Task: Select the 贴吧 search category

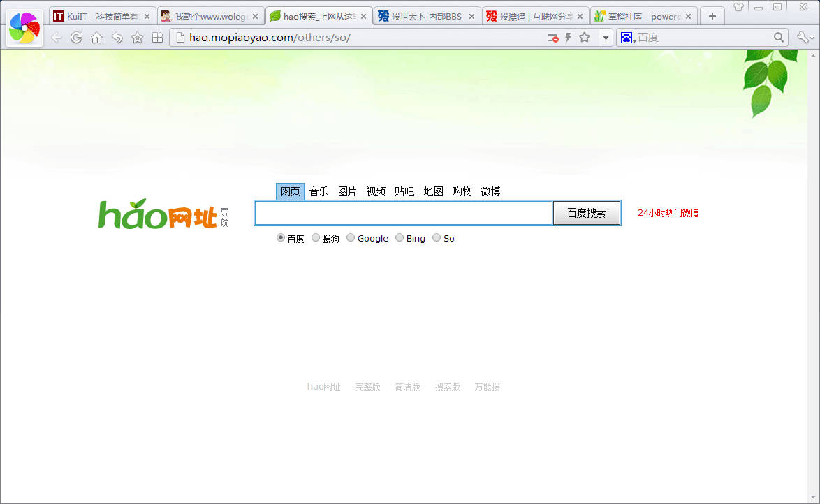Action: [404, 191]
